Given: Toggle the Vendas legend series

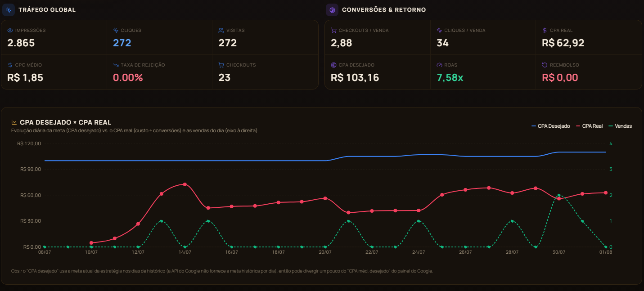Looking at the screenshot, I should click(x=620, y=126).
